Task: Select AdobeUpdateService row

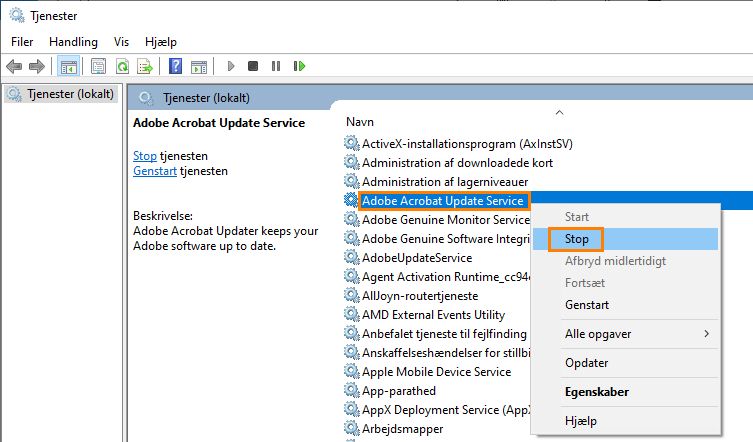Action: (417, 258)
